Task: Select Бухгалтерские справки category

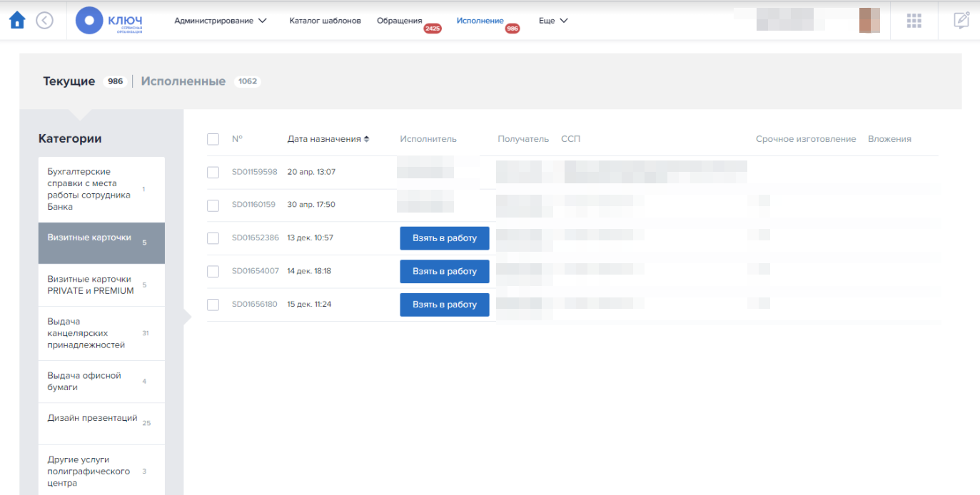Action: pyautogui.click(x=101, y=189)
